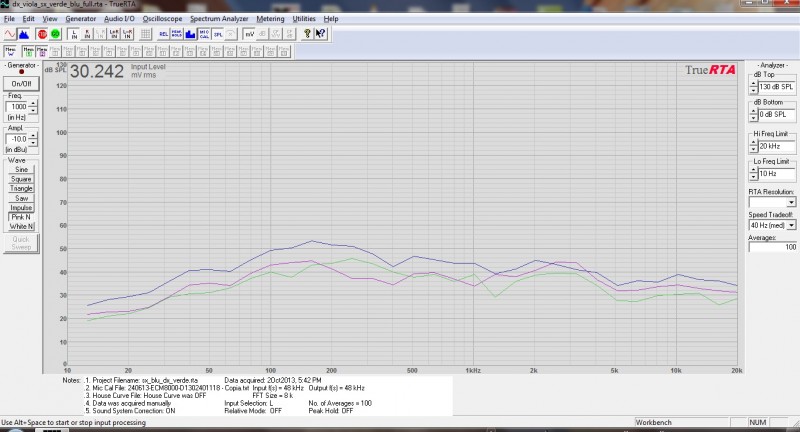This screenshot has height=432, width=800.
Task: Choose the L+R IN input icon
Action: pyautogui.click(x=114, y=34)
